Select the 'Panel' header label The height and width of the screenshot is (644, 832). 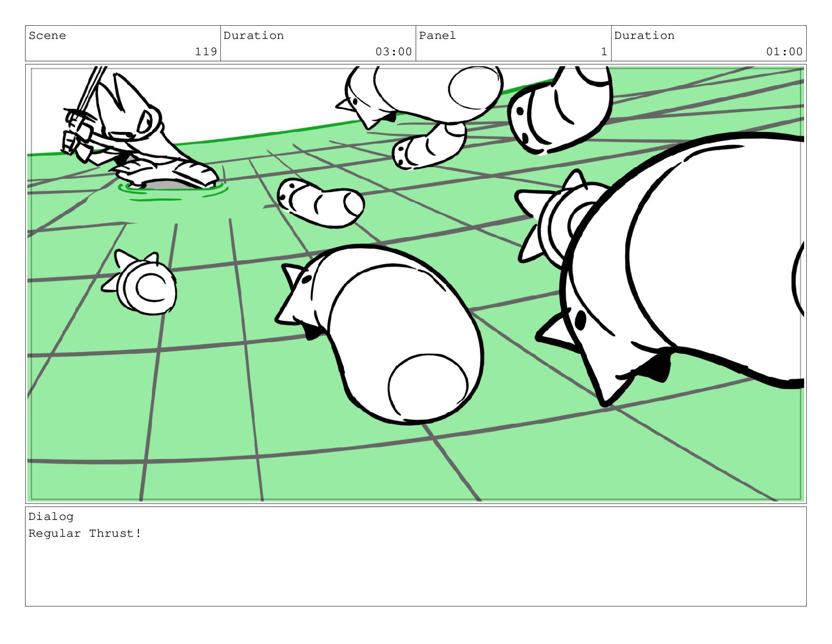[437, 36]
